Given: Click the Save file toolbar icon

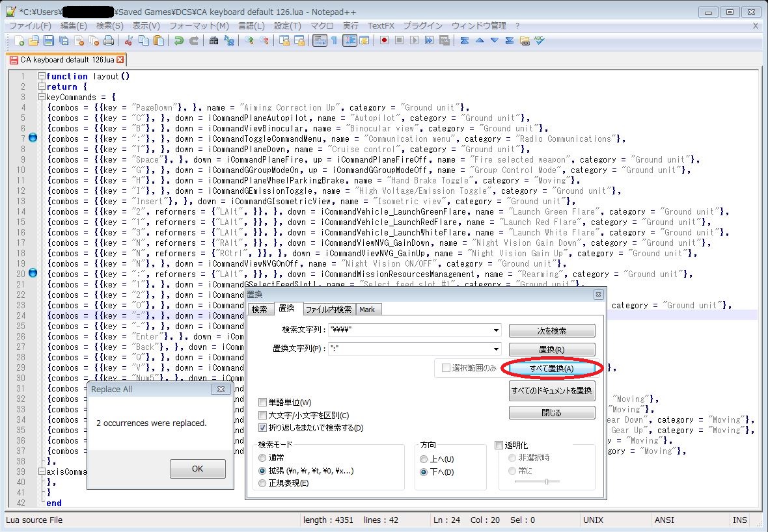Looking at the screenshot, I should coord(49,40).
